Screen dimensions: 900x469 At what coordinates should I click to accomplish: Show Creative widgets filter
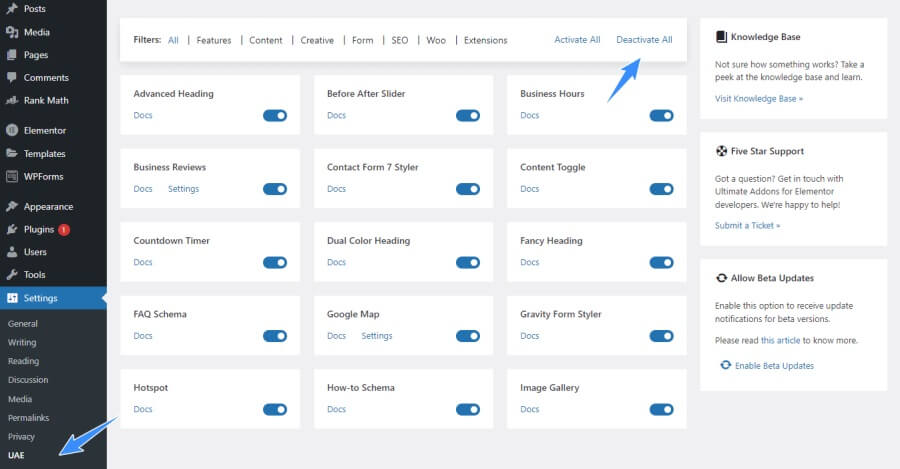[317, 40]
